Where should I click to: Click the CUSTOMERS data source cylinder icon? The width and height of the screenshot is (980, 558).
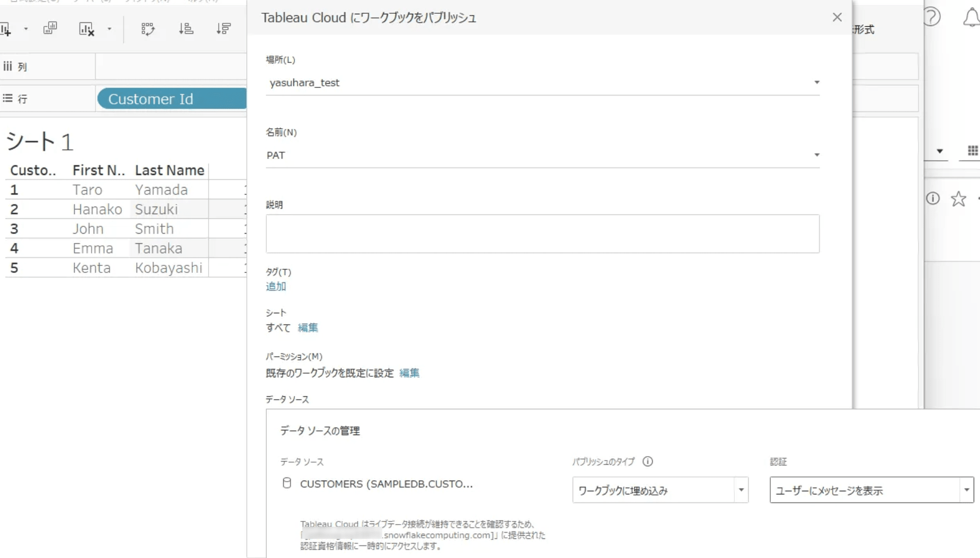pyautogui.click(x=287, y=483)
